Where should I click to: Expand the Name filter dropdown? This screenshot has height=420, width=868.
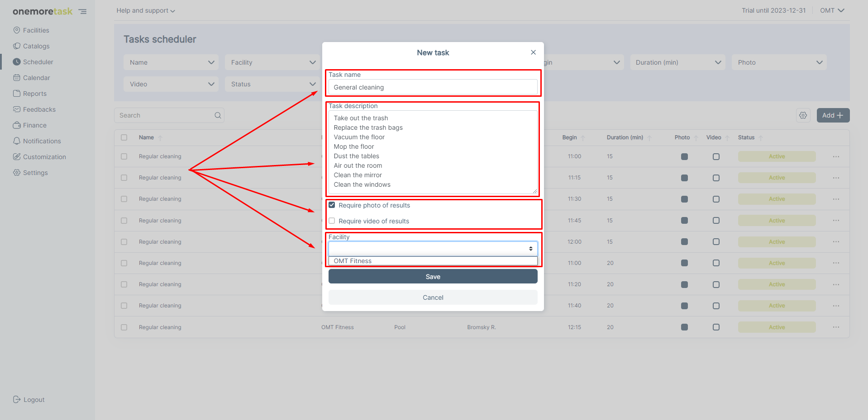point(171,62)
